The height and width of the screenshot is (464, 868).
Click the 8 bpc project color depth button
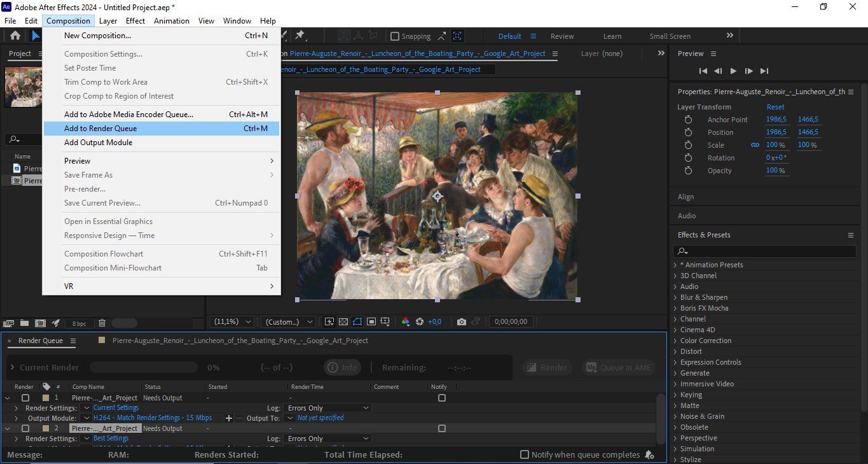coord(79,323)
